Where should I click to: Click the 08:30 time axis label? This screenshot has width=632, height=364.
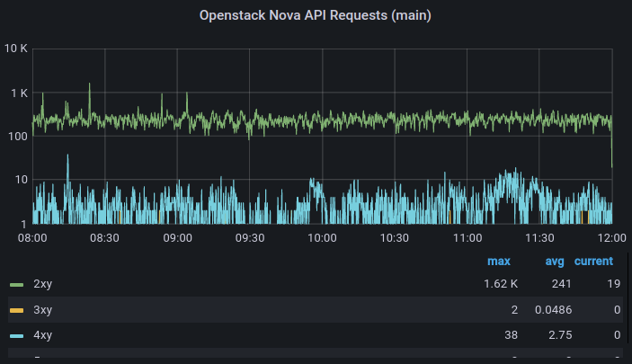pyautogui.click(x=104, y=238)
